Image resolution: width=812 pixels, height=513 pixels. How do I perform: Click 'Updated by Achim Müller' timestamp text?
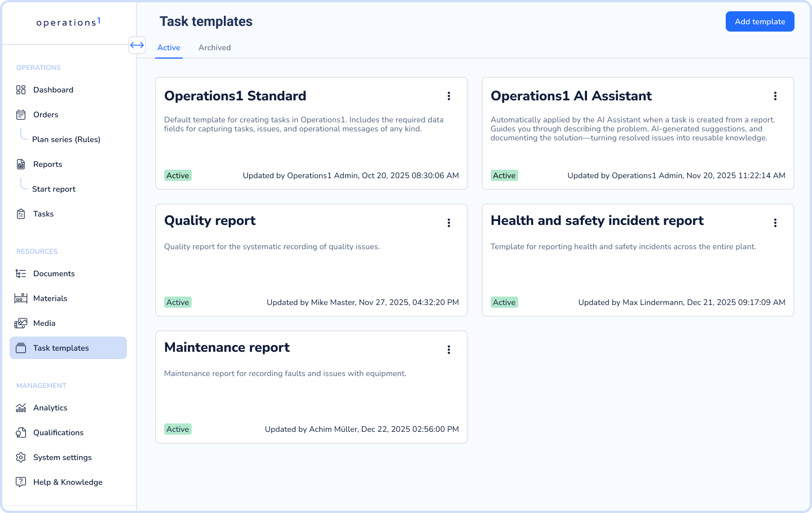(362, 429)
